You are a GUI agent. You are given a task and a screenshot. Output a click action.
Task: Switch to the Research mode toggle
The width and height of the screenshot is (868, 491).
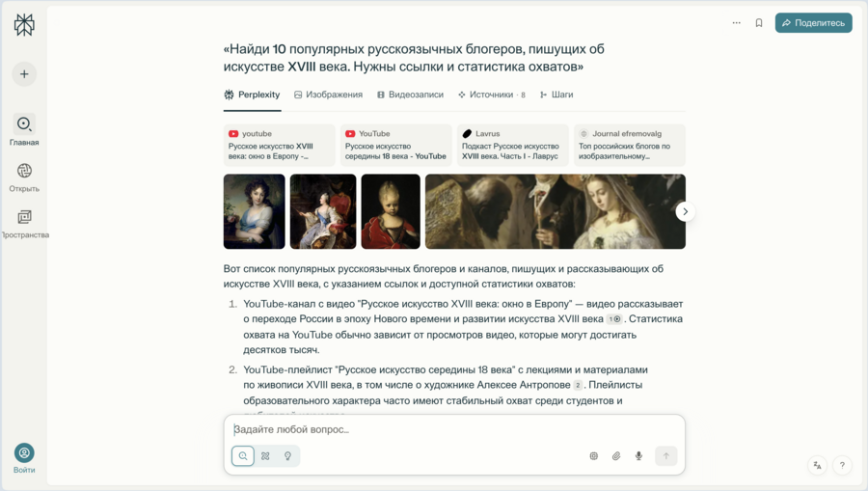(x=266, y=456)
